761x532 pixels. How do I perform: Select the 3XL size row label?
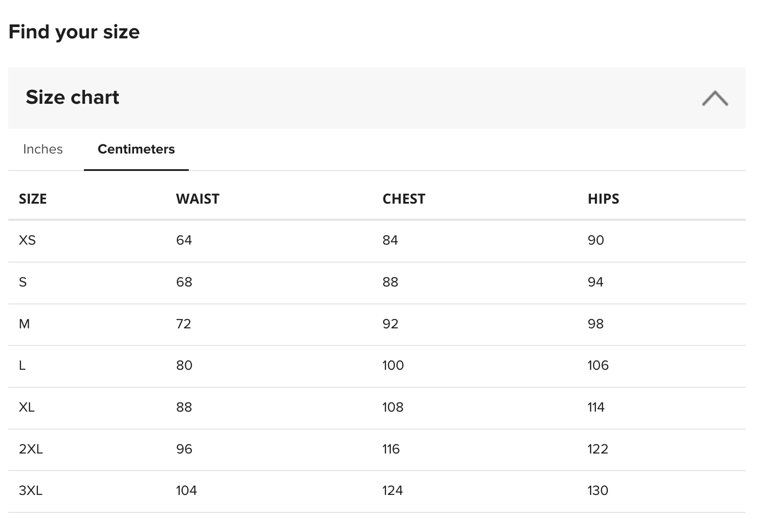click(31, 491)
